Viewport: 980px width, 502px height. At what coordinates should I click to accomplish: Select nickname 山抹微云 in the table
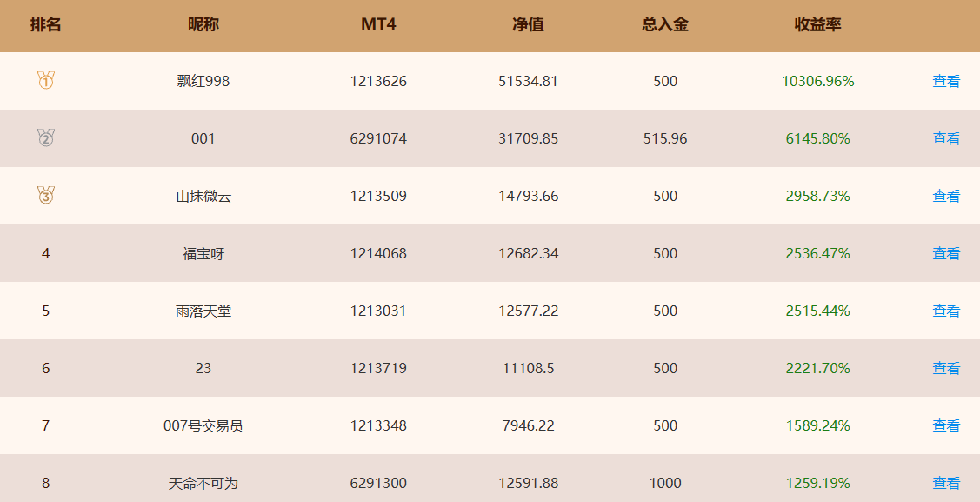pyautogui.click(x=203, y=197)
